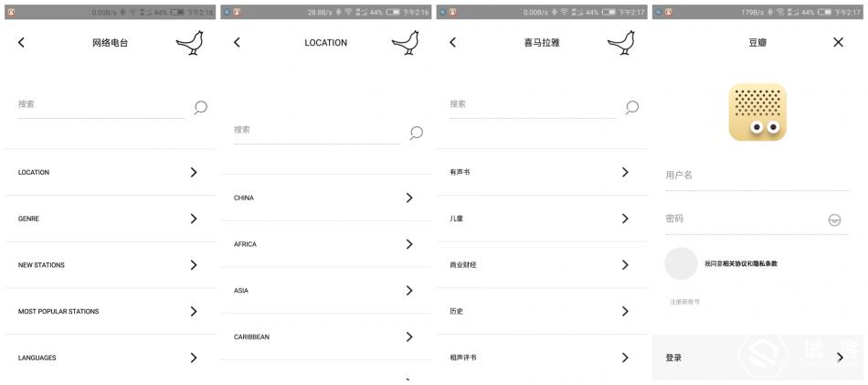Click the 注册新账号 register link
This screenshot has height=385, width=868.
coord(684,301)
